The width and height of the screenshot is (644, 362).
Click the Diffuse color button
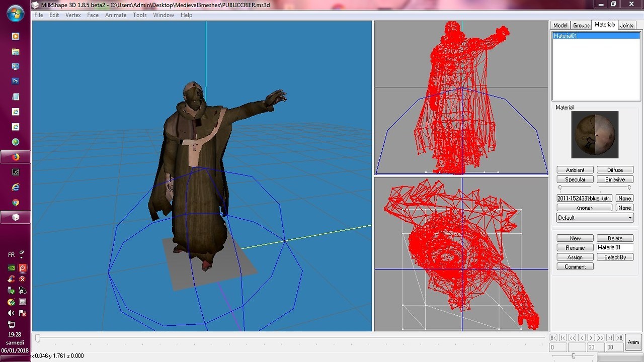(x=615, y=170)
